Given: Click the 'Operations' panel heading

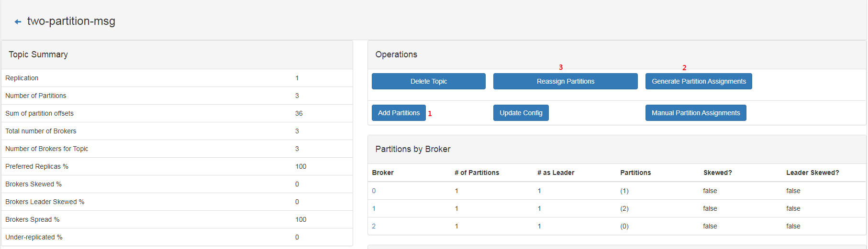Looking at the screenshot, I should coord(396,54).
